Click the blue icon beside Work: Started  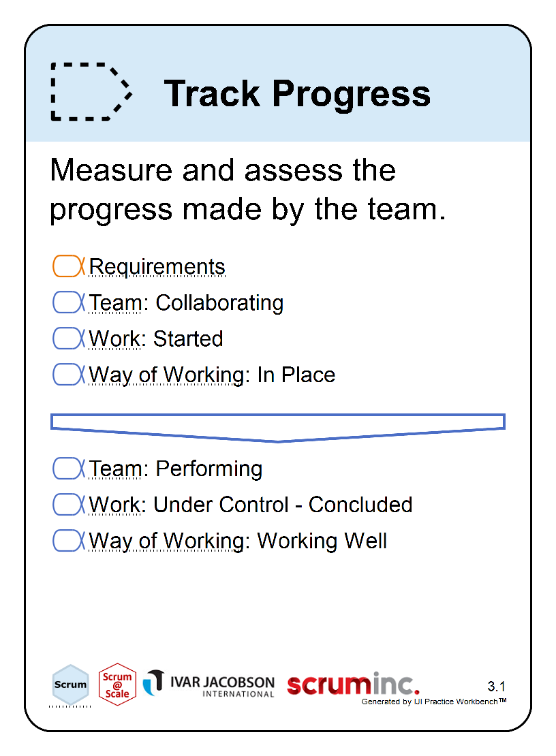[x=68, y=338]
